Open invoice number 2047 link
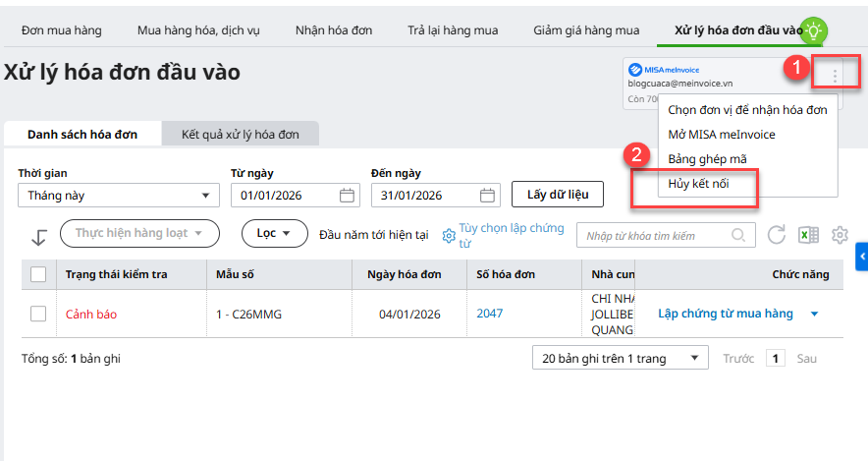The height and width of the screenshot is (461, 868). tap(490, 314)
